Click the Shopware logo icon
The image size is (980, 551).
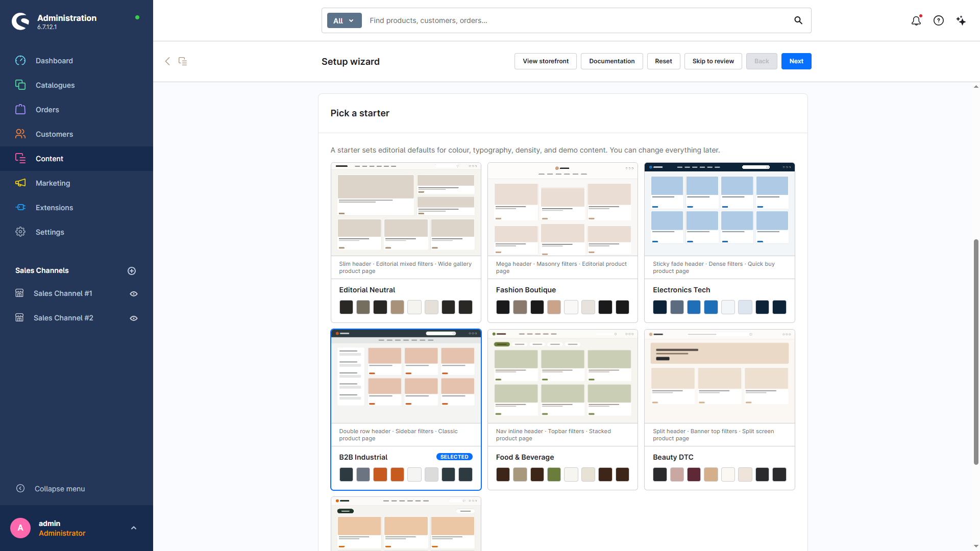pos(20,21)
